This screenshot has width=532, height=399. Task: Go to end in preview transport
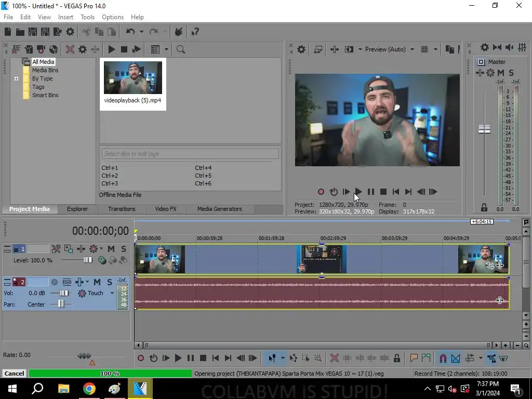[408, 192]
